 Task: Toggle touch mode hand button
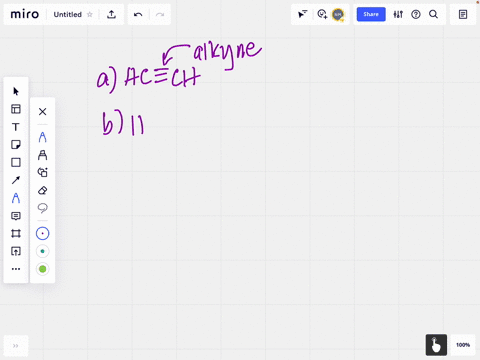pyautogui.click(x=436, y=345)
